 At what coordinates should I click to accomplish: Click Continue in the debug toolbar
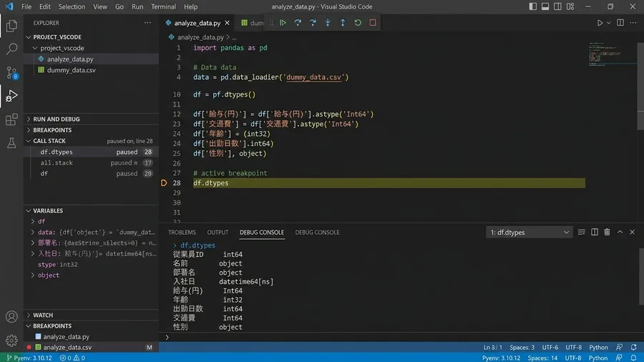point(283,23)
